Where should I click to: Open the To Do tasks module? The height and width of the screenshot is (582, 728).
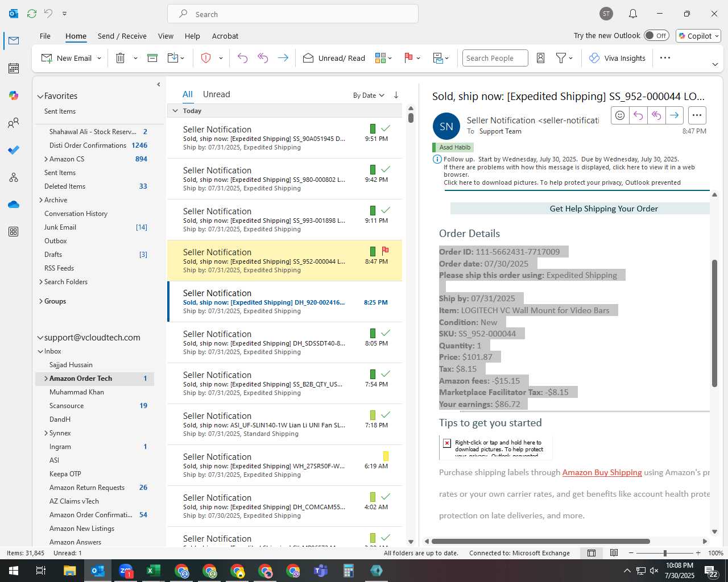(14, 150)
